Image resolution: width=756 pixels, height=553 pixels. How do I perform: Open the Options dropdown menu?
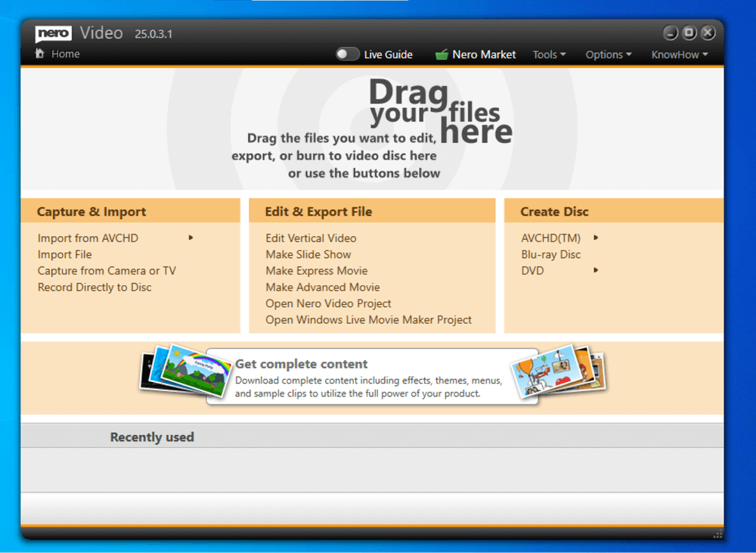pos(609,54)
